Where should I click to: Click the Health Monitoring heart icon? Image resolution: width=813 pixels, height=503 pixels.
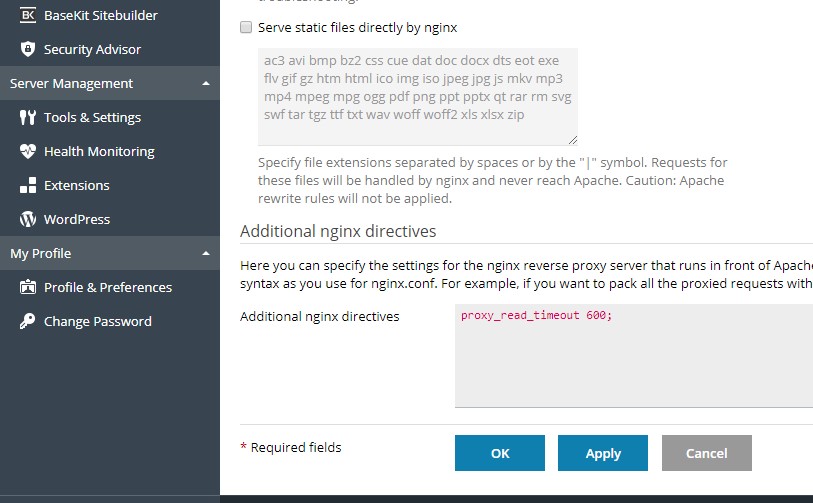(27, 151)
